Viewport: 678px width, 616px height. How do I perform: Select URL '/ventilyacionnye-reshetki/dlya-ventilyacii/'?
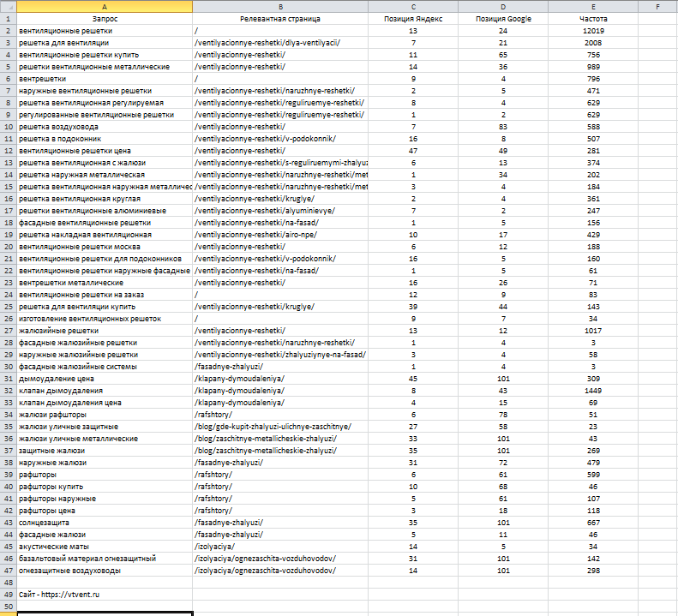pos(280,43)
